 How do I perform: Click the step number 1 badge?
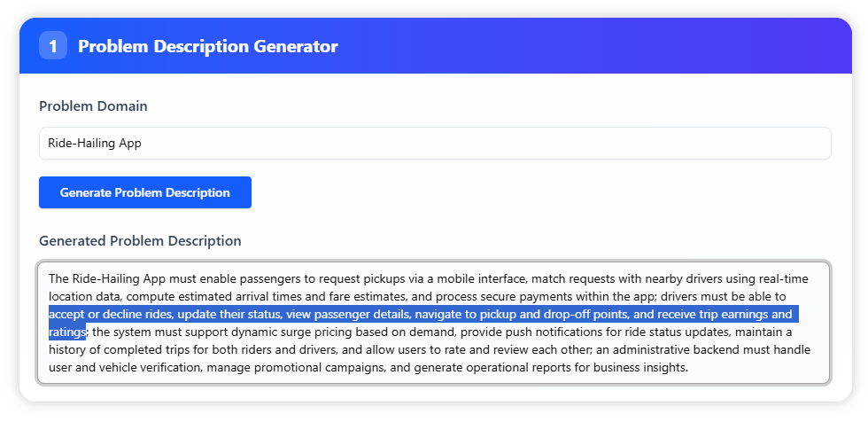52,46
